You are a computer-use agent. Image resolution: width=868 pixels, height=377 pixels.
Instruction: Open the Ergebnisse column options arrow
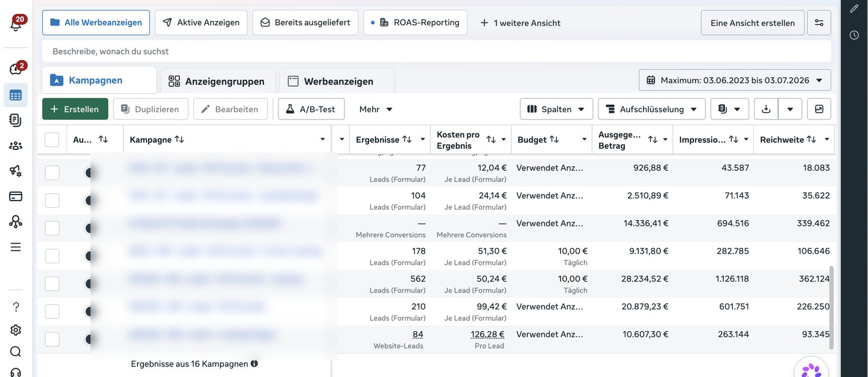tap(422, 140)
